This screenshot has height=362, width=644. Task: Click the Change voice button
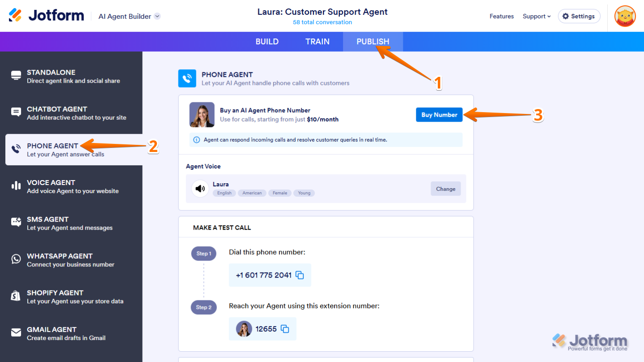tap(445, 189)
